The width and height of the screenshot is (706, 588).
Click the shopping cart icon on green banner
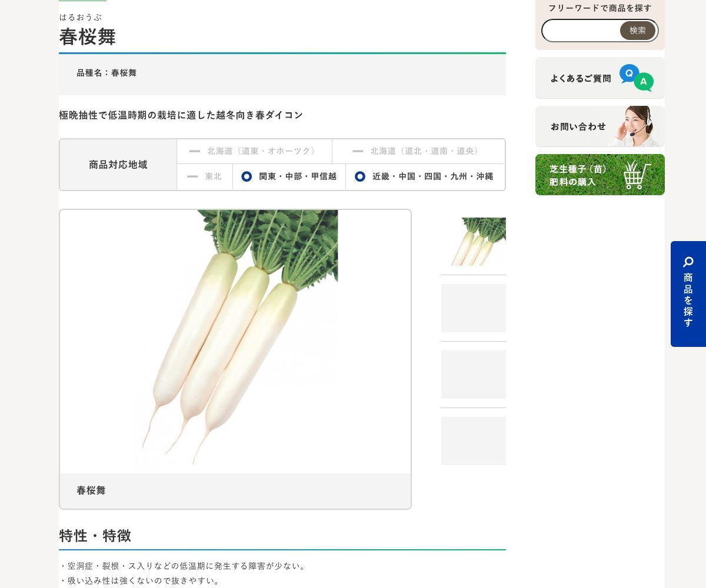[x=637, y=175]
